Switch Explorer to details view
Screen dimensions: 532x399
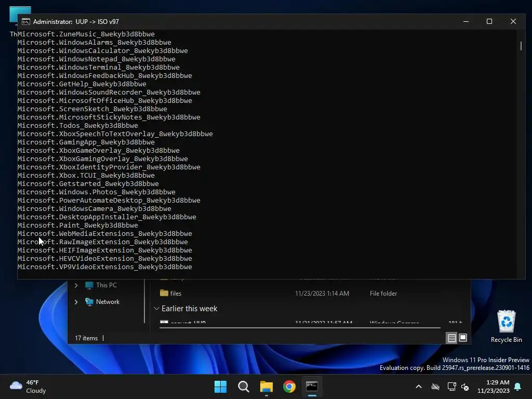click(x=451, y=338)
